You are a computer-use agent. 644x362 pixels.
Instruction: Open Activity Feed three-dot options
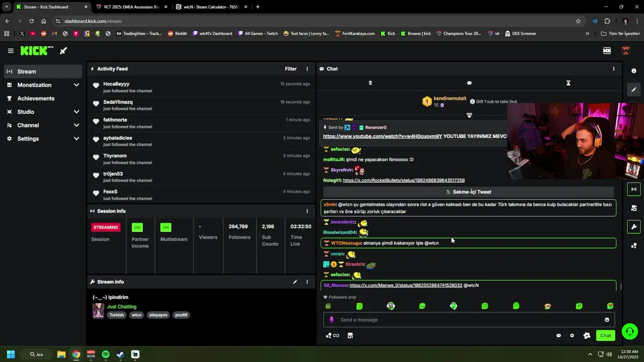tap(307, 69)
